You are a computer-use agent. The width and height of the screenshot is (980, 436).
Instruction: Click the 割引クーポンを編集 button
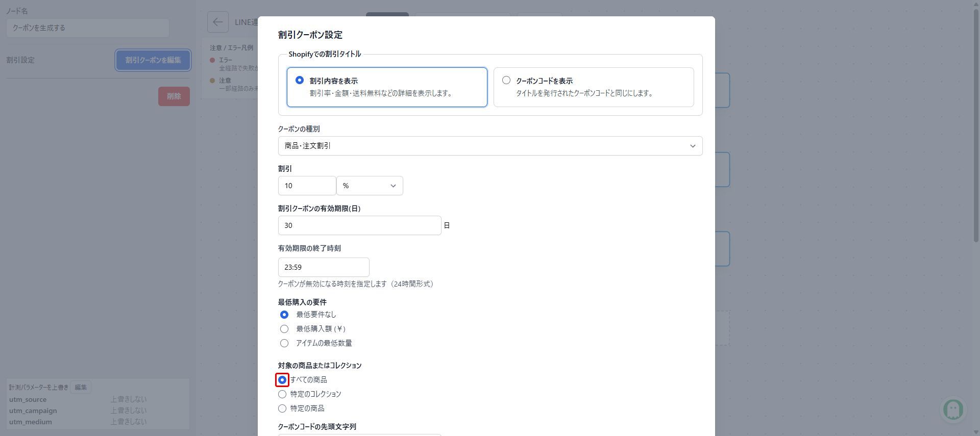pos(153,60)
